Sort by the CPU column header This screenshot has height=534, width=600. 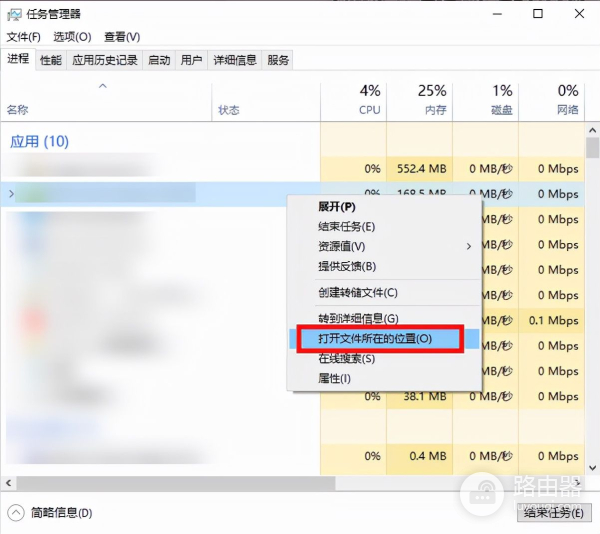point(354,100)
